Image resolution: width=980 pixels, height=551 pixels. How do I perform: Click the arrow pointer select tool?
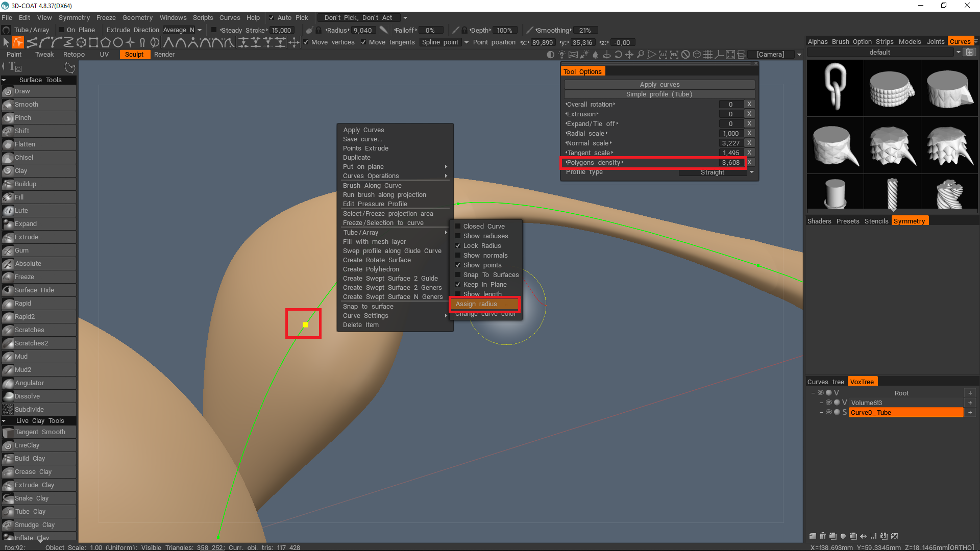[6, 42]
